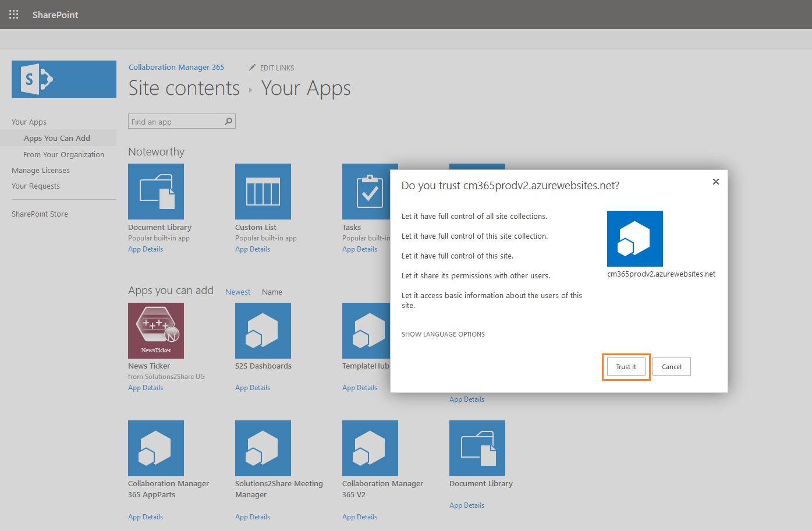The image size is (812, 531).
Task: Select the Collaboration Manager 365 V2 tile
Action: [x=370, y=448]
